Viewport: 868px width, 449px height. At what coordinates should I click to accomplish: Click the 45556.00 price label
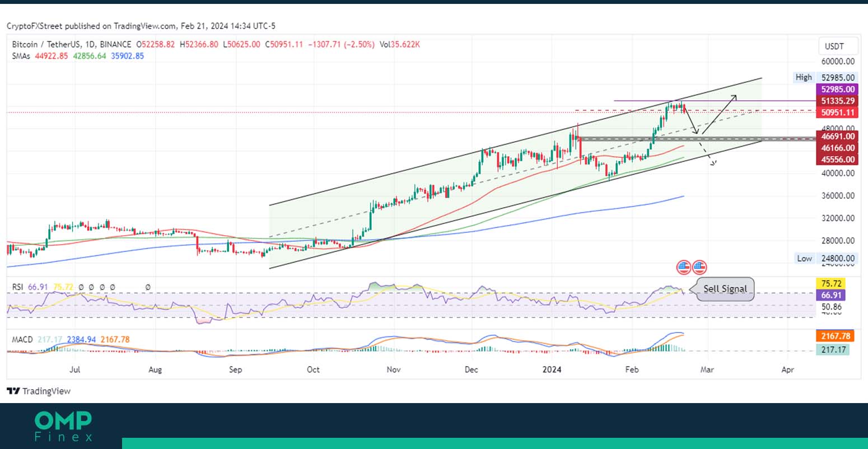pos(838,160)
